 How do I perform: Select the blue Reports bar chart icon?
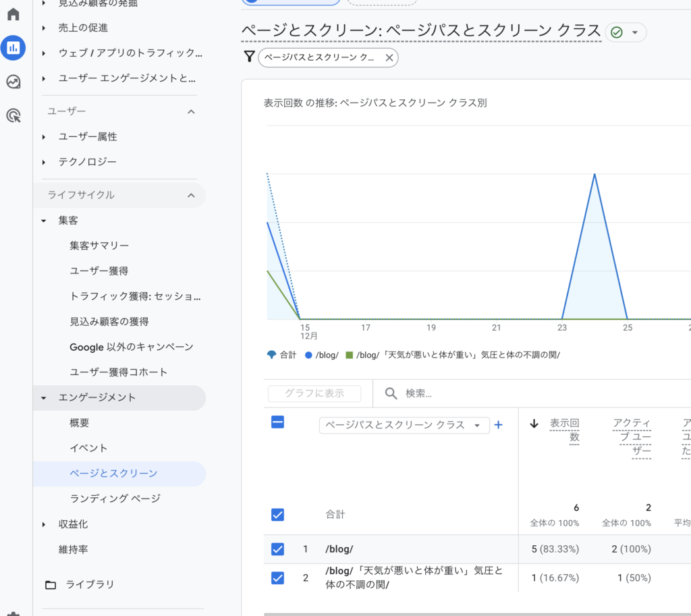coord(13,48)
